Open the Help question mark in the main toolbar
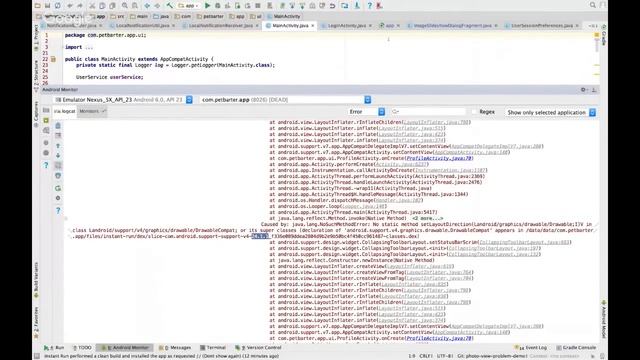Viewport: 640px width, 360px height. pyautogui.click(x=369, y=6)
